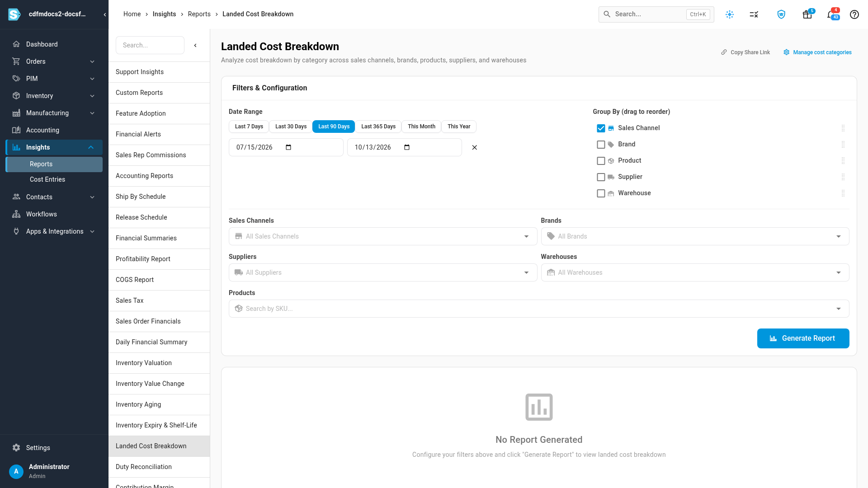
Task: Click the Administrator avatar icon
Action: pyautogui.click(x=16, y=471)
